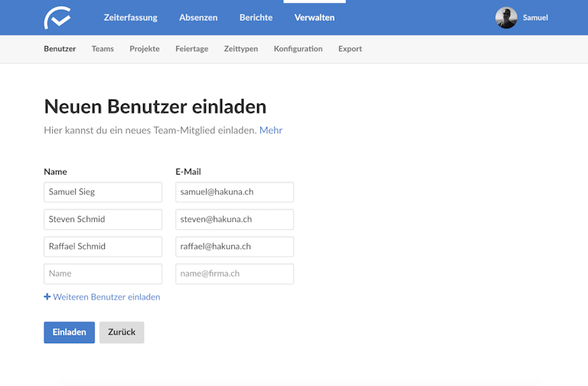588x386 pixels.
Task: Click the plus icon beside Weiteren Benutzer einladen
Action: click(47, 296)
